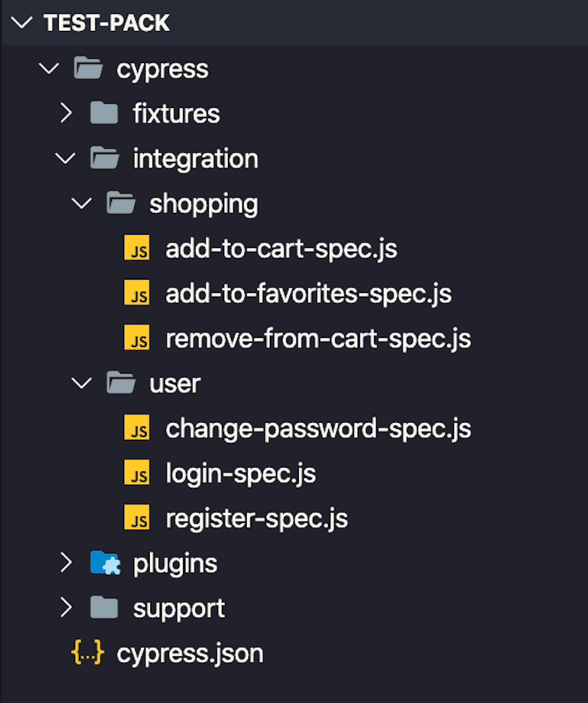Click the JS icon beside login-spec.js
The height and width of the screenshot is (703, 588).
pos(137,473)
